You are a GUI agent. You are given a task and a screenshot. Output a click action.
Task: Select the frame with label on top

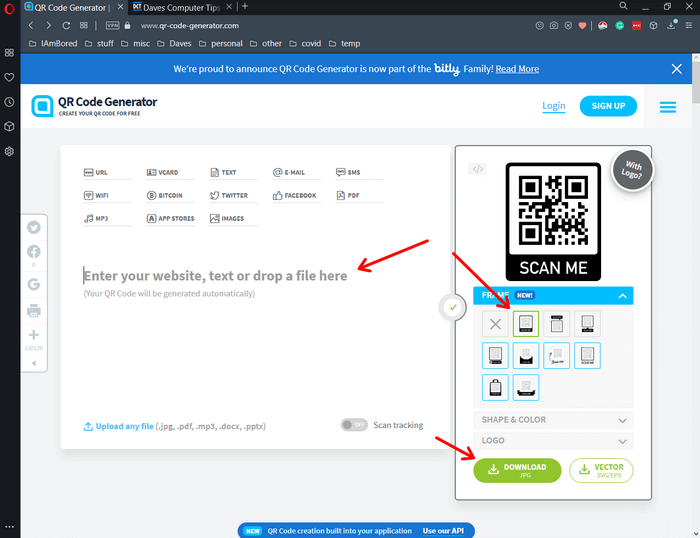[x=556, y=324]
